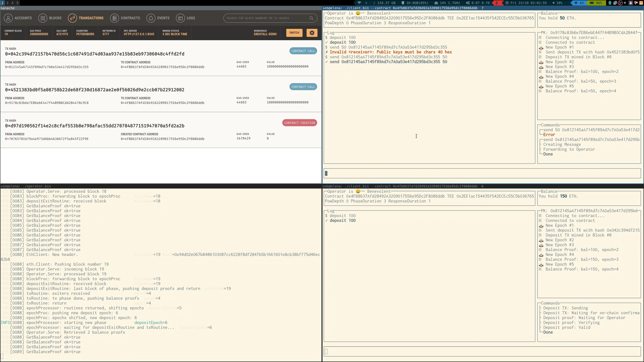Open the Events tab in Ganache
Image resolution: width=644 pixels, height=362 pixels.
158,18
